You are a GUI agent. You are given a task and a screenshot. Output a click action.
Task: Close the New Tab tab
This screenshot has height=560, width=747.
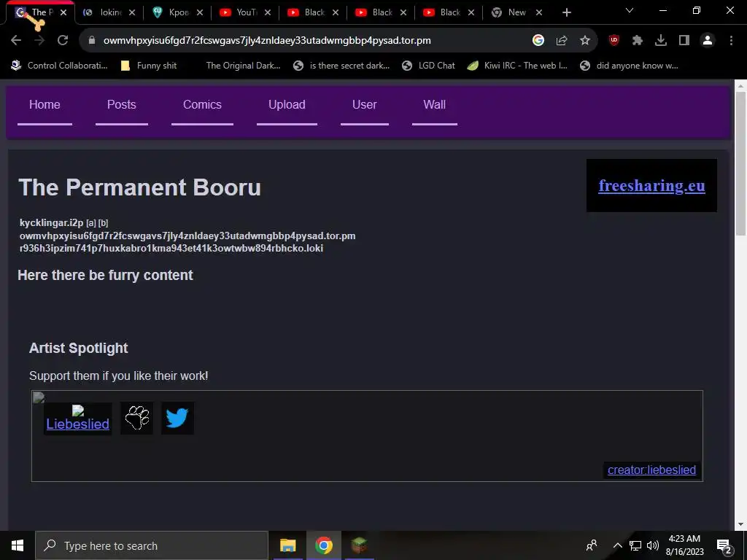click(x=539, y=12)
